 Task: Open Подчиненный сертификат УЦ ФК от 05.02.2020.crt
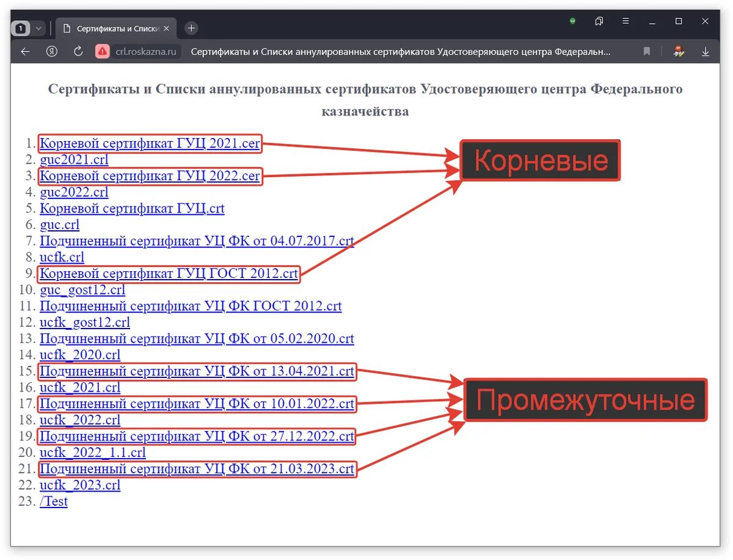click(197, 339)
